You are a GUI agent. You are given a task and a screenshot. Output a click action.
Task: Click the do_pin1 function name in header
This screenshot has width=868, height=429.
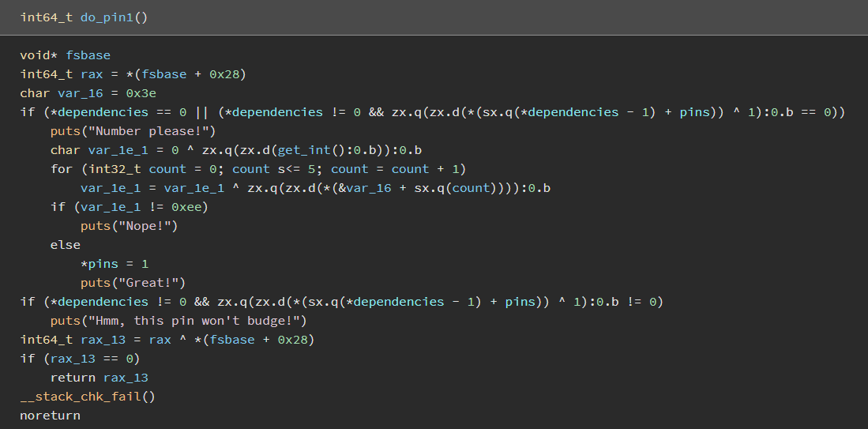pos(107,17)
